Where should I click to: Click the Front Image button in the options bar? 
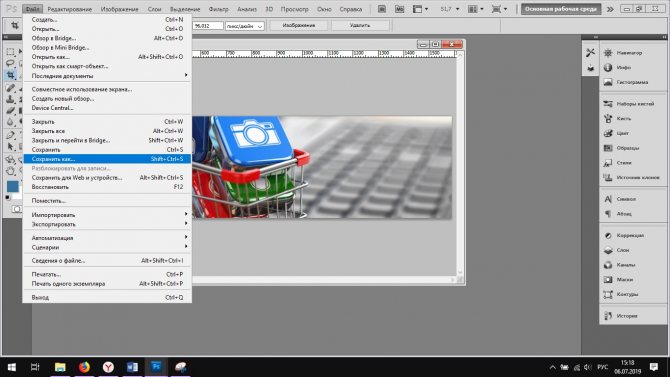pyautogui.click(x=299, y=26)
